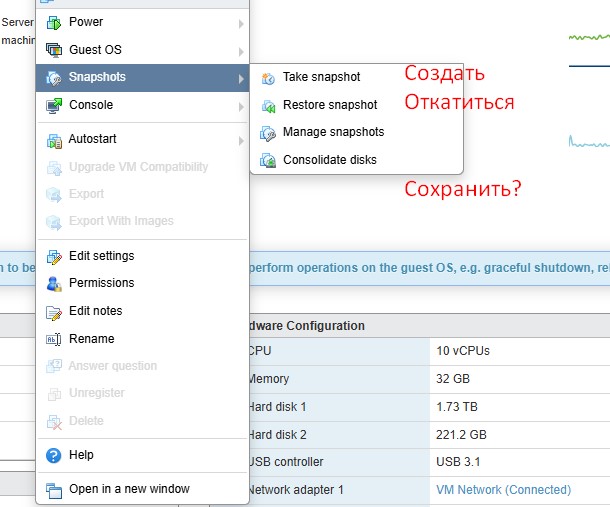The image size is (610, 507).
Task: Click the Power menu icon
Action: (x=54, y=22)
